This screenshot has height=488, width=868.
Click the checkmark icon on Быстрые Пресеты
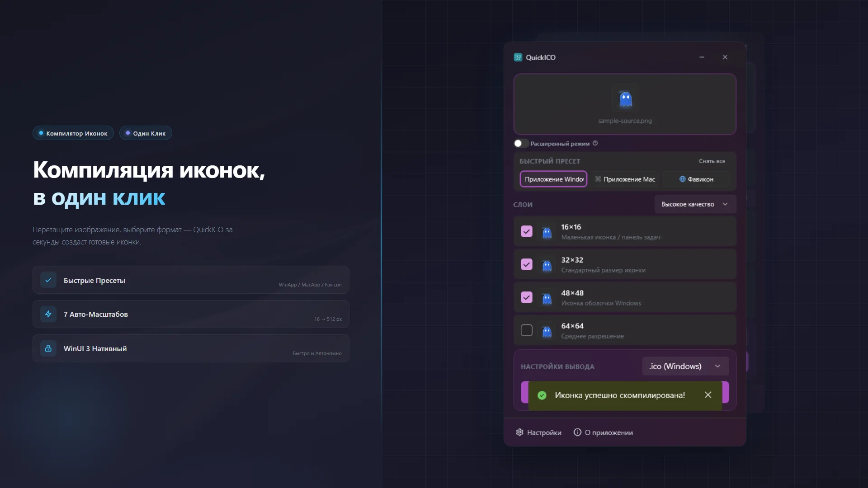48,280
